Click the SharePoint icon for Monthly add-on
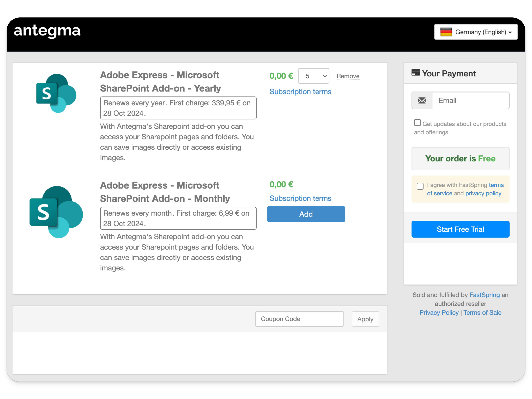This screenshot has height=399, width=532. tap(56, 212)
